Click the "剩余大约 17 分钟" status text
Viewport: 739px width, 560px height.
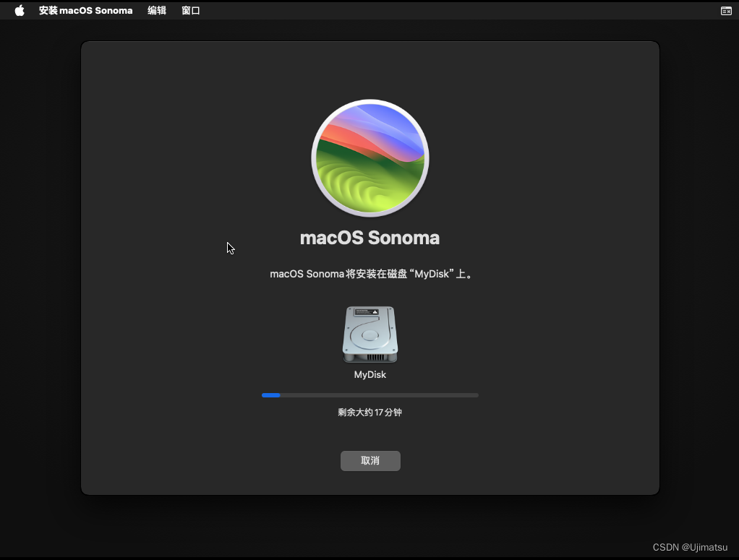point(370,412)
